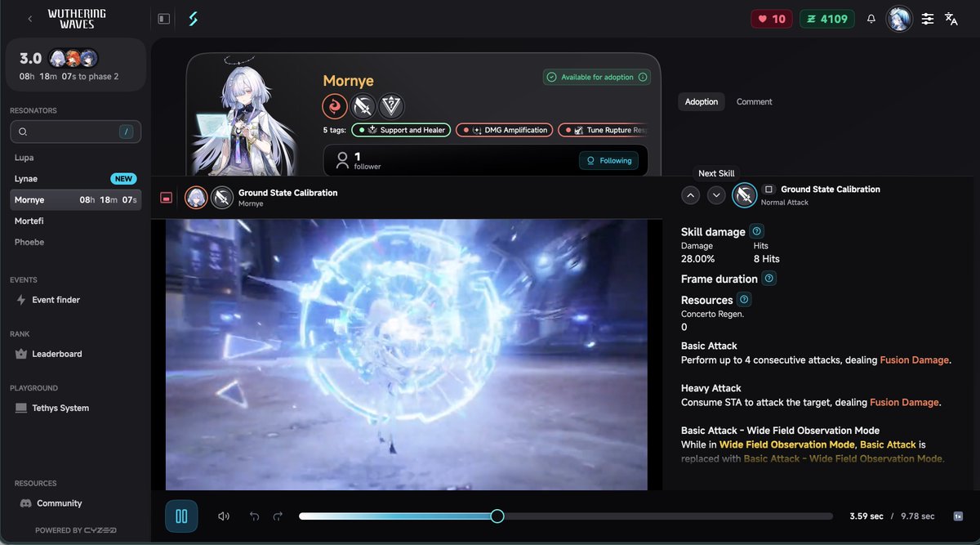
Task: Click the Available for adoption badge
Action: (x=597, y=78)
